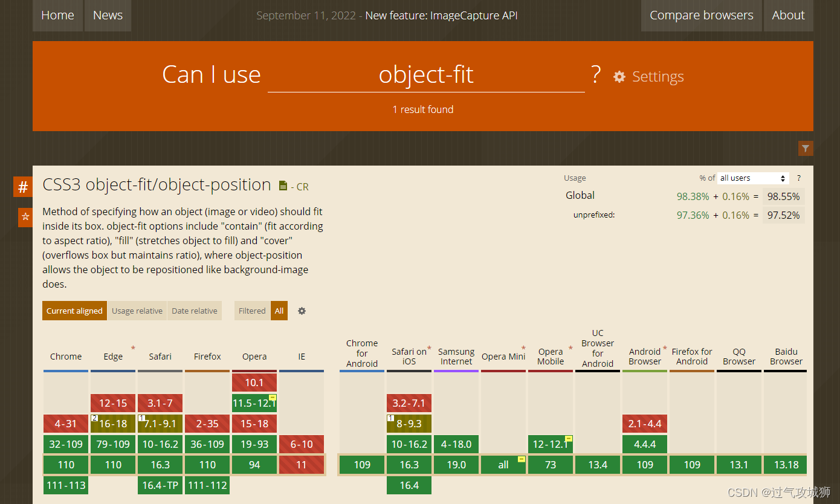Select Firefox 2-35 version cell
Screen dimensions: 840x504
[207, 424]
